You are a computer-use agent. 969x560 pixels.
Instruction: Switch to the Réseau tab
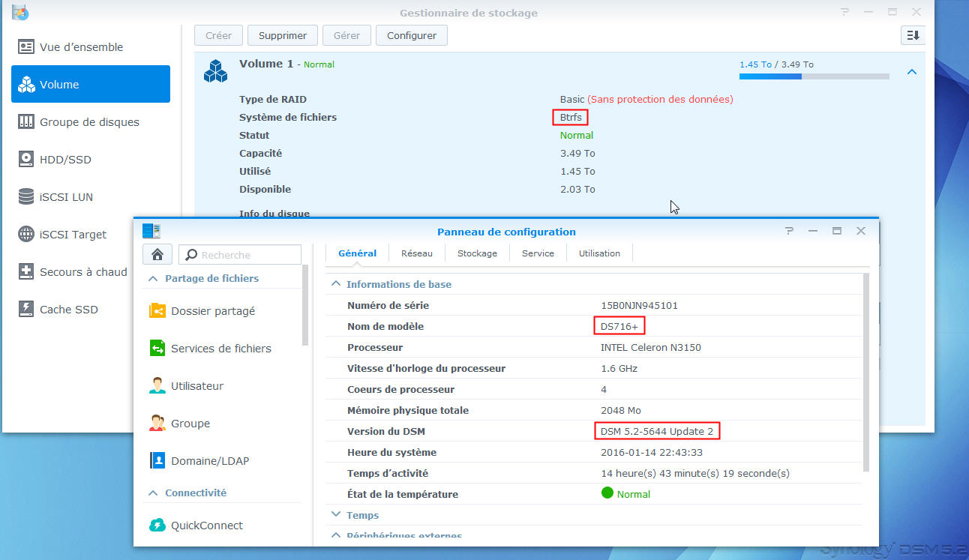click(416, 253)
